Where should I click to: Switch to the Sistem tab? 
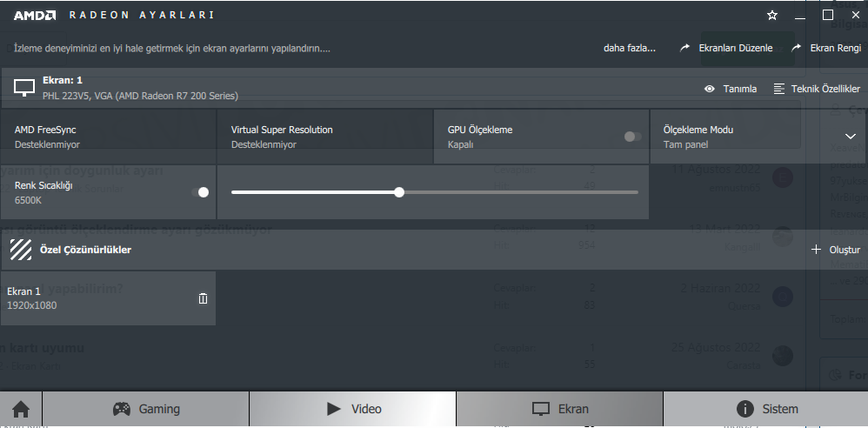pos(766,409)
